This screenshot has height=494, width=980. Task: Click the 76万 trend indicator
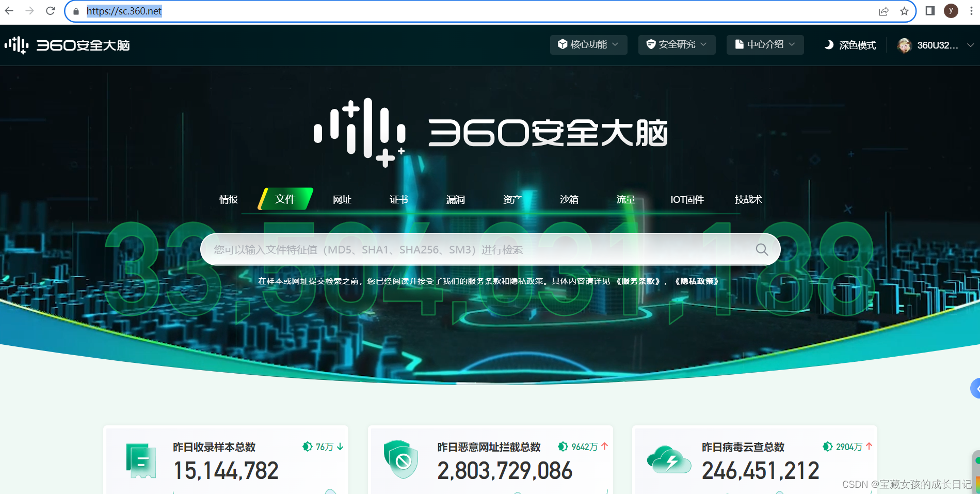click(323, 447)
